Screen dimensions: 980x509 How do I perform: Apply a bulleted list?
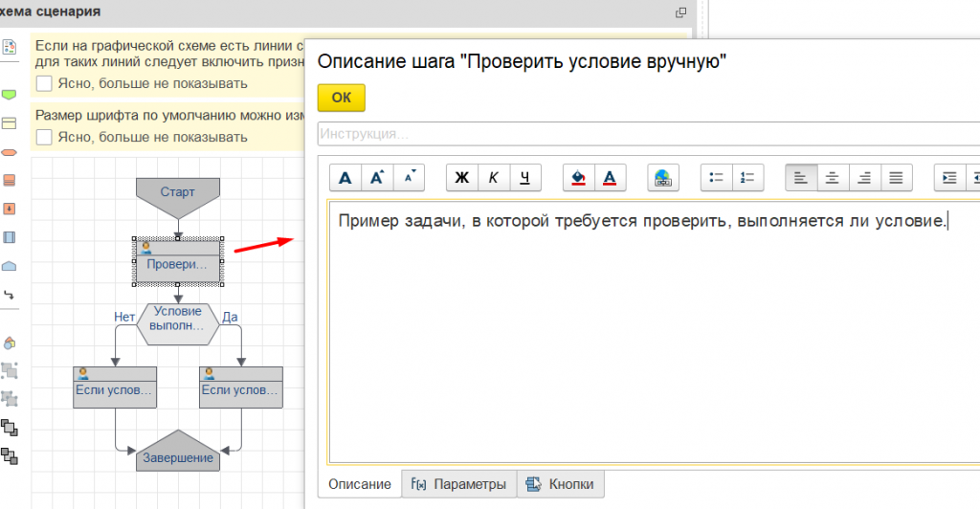716,178
